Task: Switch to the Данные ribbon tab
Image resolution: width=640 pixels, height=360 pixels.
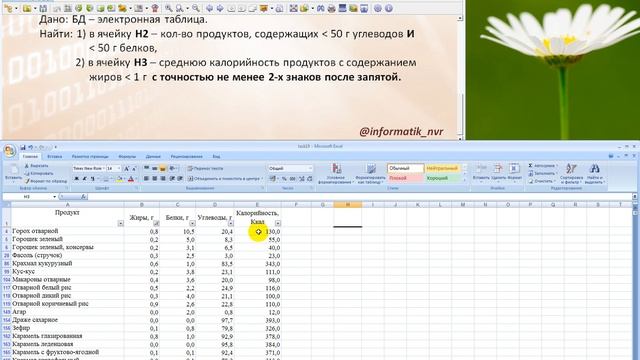Action: 153,157
